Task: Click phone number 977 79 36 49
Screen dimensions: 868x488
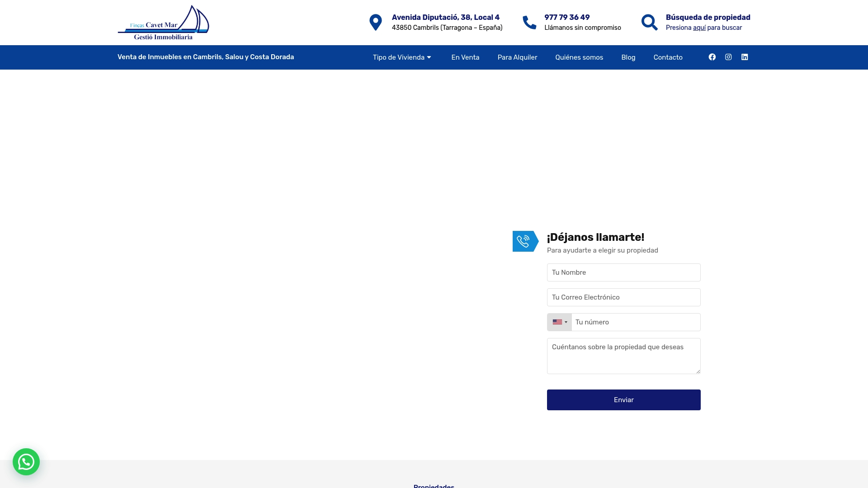Action: pyautogui.click(x=567, y=17)
